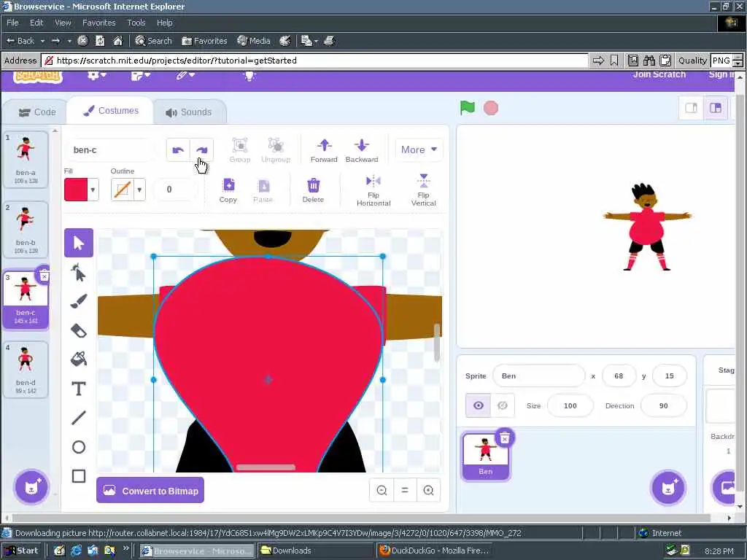Image resolution: width=747 pixels, height=560 pixels.
Task: Click the Scratch logo
Action: tap(38, 76)
